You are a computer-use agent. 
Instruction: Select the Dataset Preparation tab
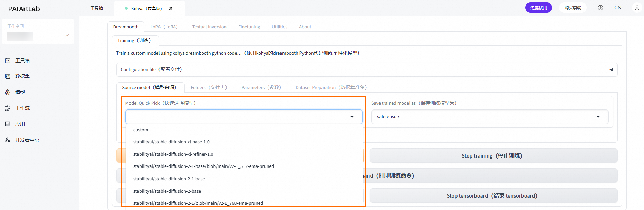[x=331, y=87]
